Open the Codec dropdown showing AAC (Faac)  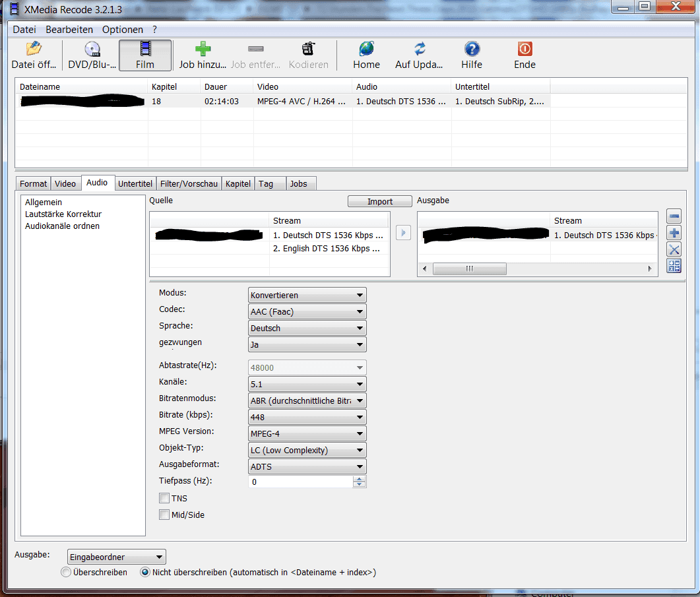click(307, 311)
